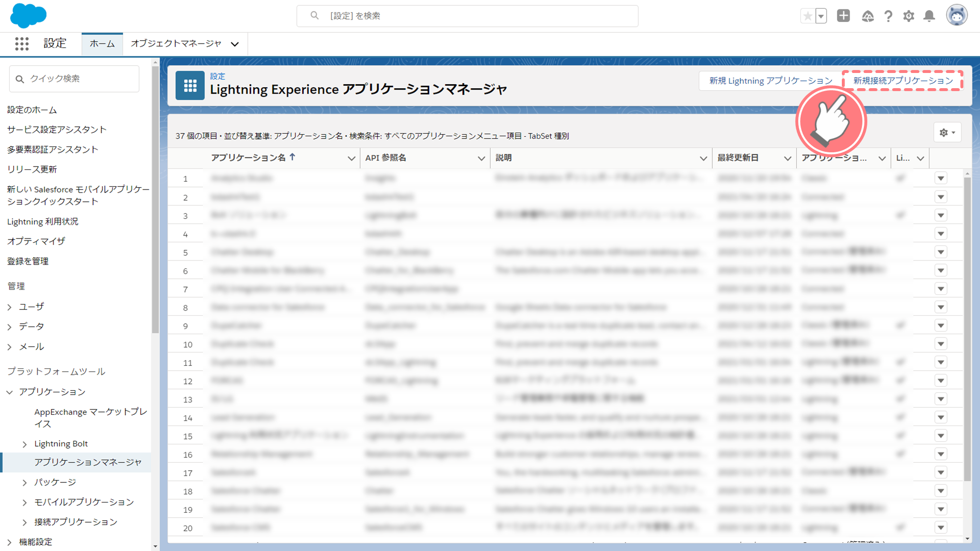Expand the ユーザ tree node
This screenshot has width=980, height=551.
(10, 307)
